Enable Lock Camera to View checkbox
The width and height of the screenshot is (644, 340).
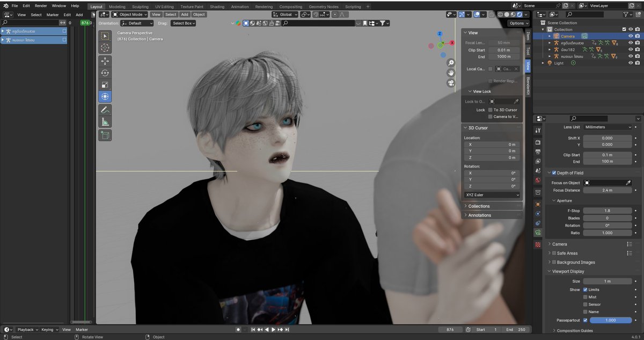(x=491, y=117)
